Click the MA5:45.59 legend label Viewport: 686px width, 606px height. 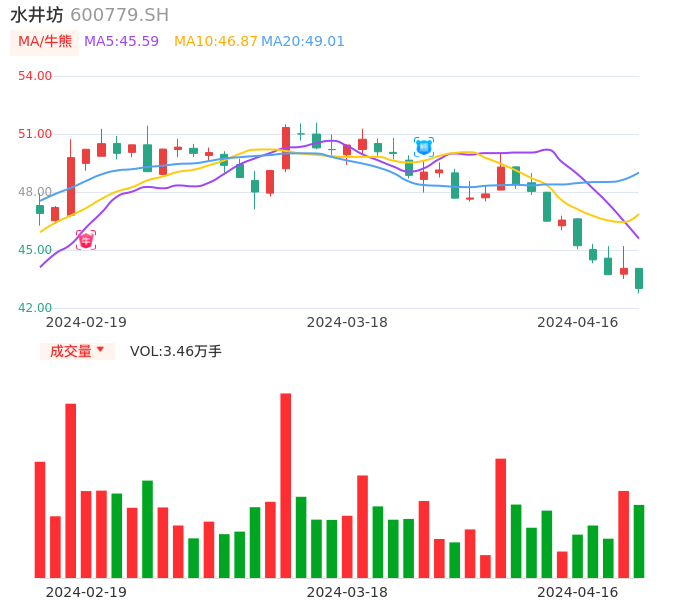click(121, 42)
